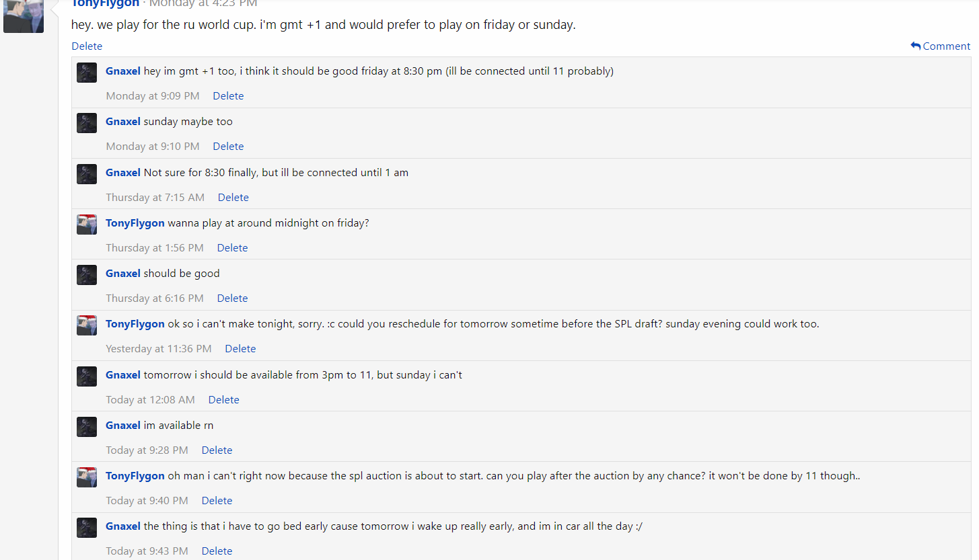
Task: Click Gnaxel's avatar beside "should be good"
Action: [87, 275]
